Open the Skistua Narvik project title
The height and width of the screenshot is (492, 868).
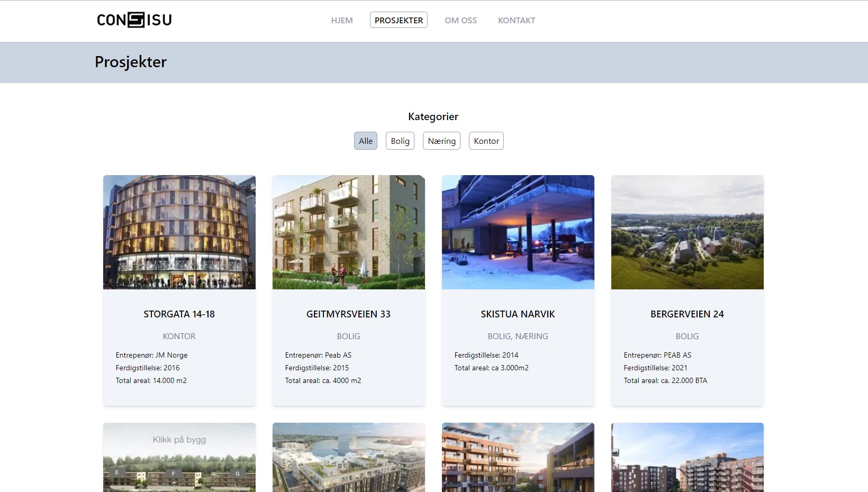518,314
